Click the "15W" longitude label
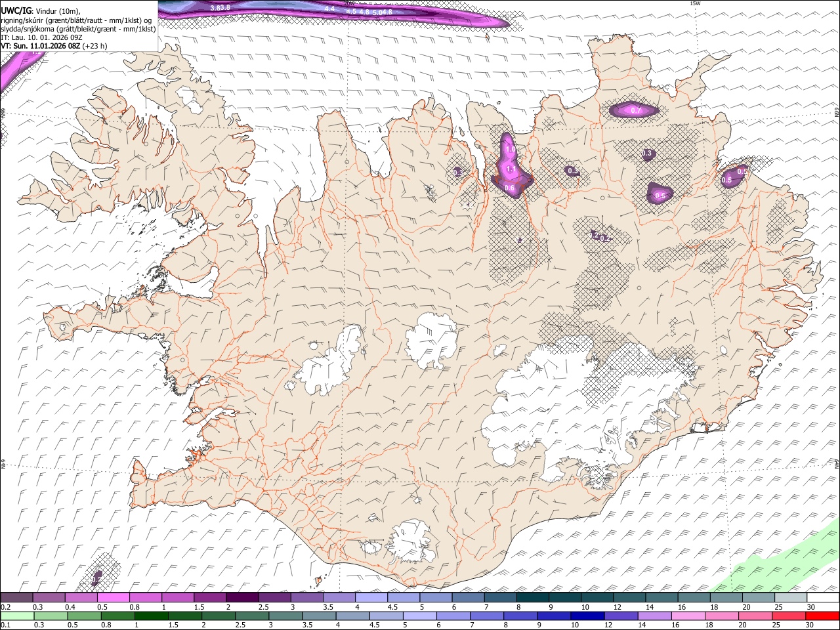The height and width of the screenshot is (630, 840). (695, 3)
